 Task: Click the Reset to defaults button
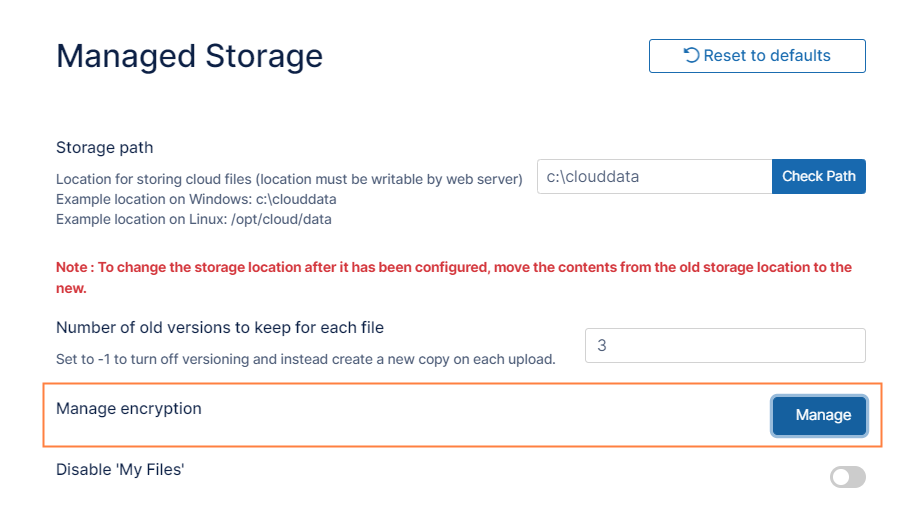point(757,56)
